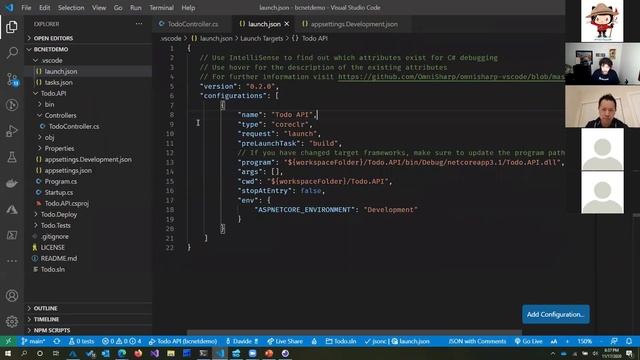This screenshot has height=360, width=640.
Task: Open the OmniSharp GitHub link in comment
Action: pos(451,77)
